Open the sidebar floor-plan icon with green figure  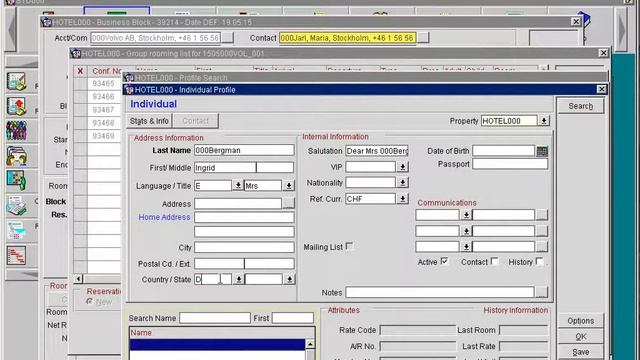coord(16,181)
